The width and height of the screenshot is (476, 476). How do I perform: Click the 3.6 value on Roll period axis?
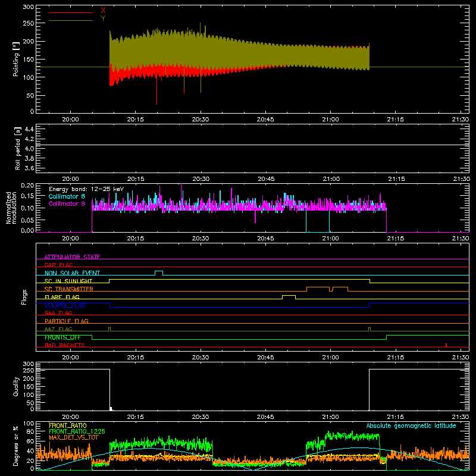coord(29,168)
